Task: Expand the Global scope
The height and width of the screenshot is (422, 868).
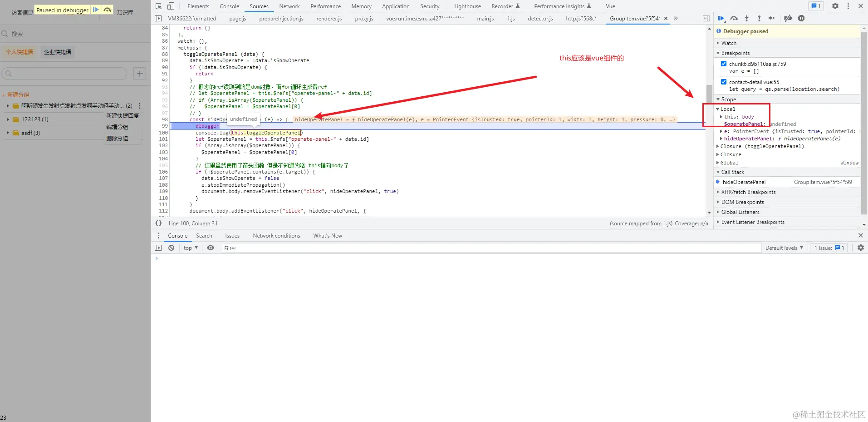Action: tap(718, 163)
